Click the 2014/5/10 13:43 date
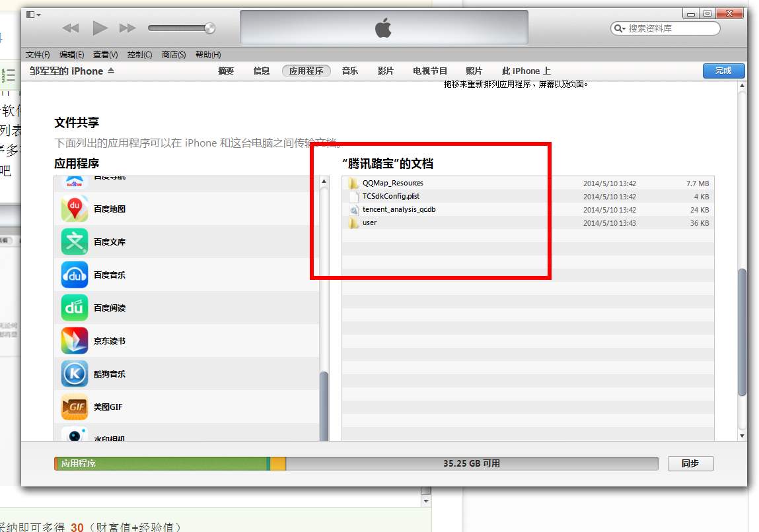Image resolution: width=759 pixels, height=532 pixels. [610, 223]
